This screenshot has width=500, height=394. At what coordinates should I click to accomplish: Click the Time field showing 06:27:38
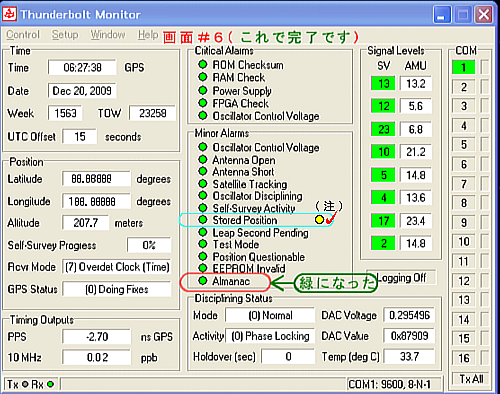point(82,68)
